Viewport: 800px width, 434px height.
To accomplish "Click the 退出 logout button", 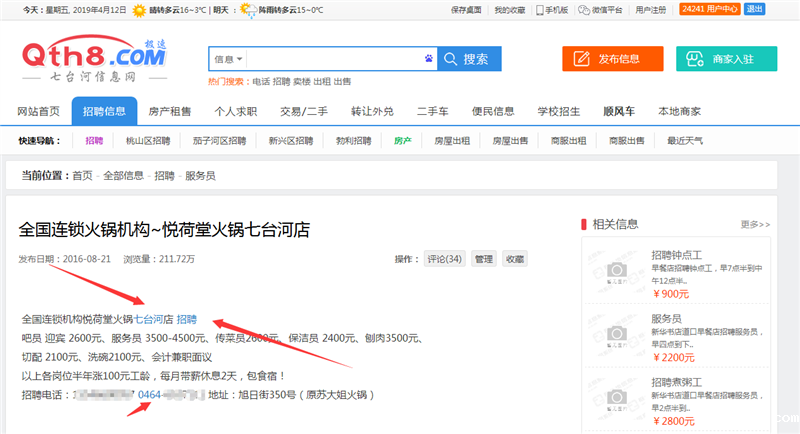I will point(755,9).
